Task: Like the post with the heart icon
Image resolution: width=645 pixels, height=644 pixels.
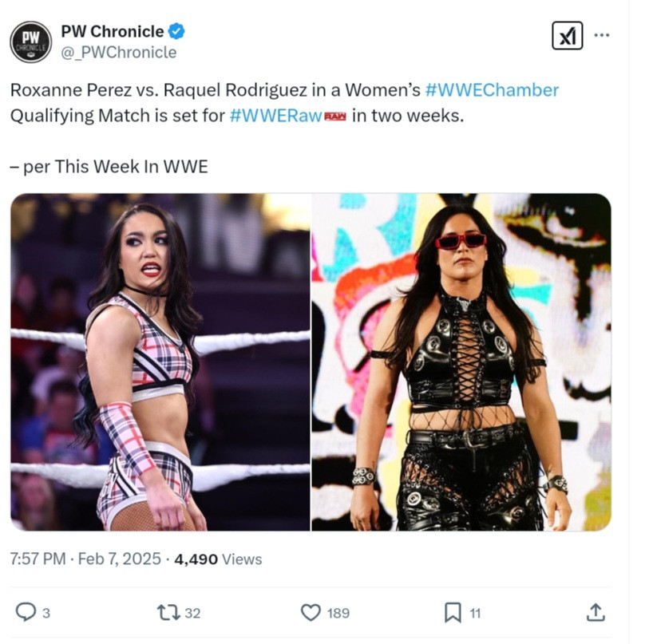Action: [311, 612]
